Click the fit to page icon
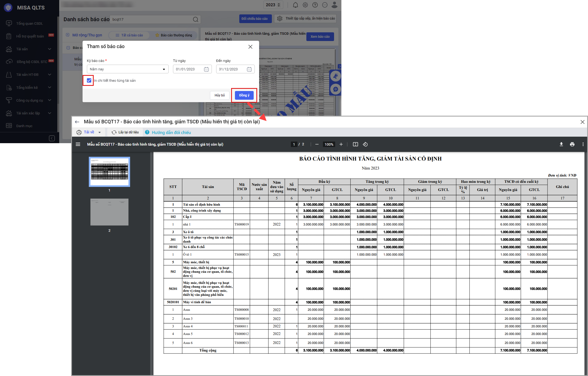The height and width of the screenshot is (376, 588). pyautogui.click(x=355, y=144)
